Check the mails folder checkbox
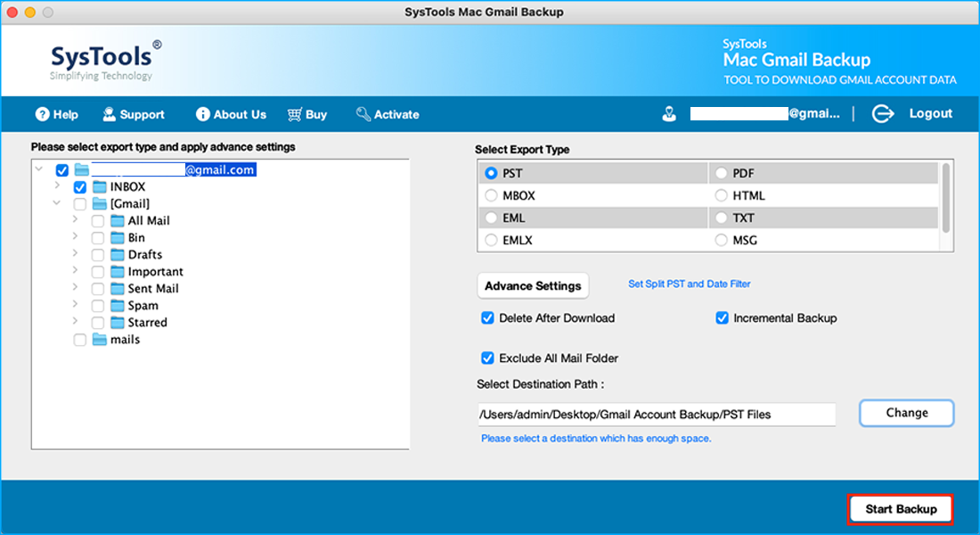Image resolution: width=980 pixels, height=535 pixels. (80, 340)
